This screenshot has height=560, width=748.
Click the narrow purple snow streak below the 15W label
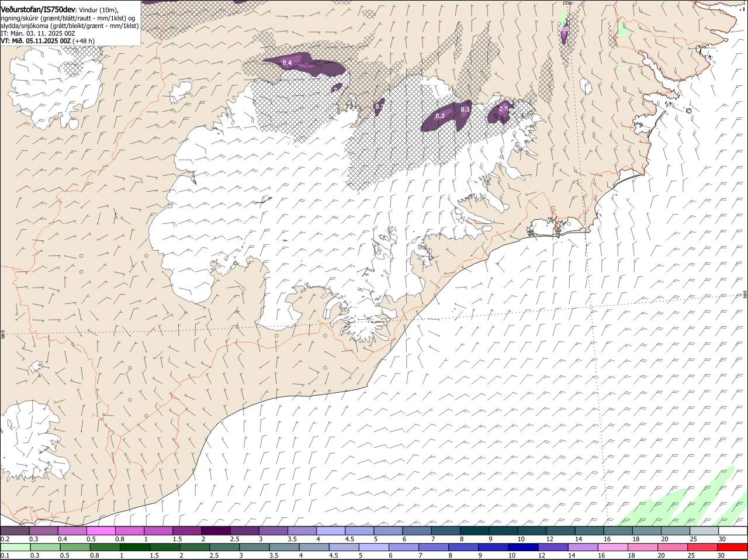pos(564,32)
